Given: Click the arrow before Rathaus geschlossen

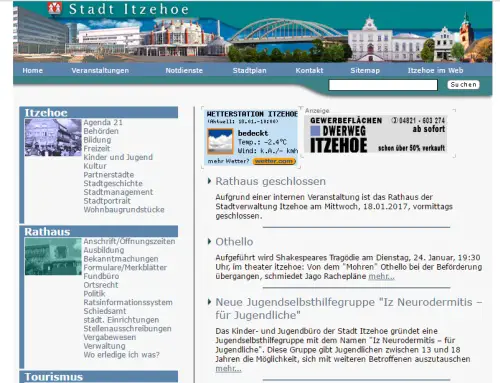Looking at the screenshot, I should coord(209,181).
